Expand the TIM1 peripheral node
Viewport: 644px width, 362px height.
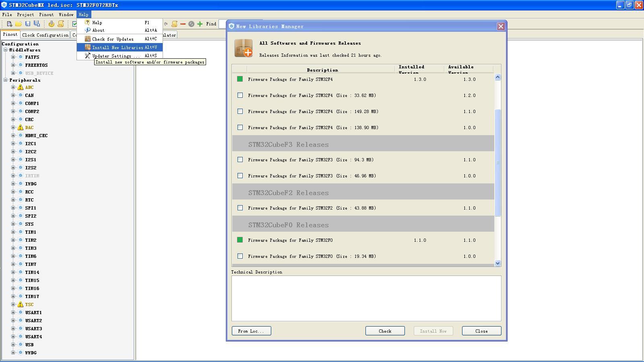coord(13,232)
